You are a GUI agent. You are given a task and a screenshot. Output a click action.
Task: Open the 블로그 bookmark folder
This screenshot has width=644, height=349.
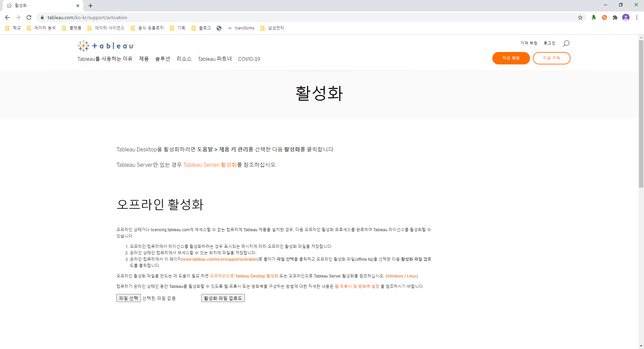pyautogui.click(x=201, y=28)
